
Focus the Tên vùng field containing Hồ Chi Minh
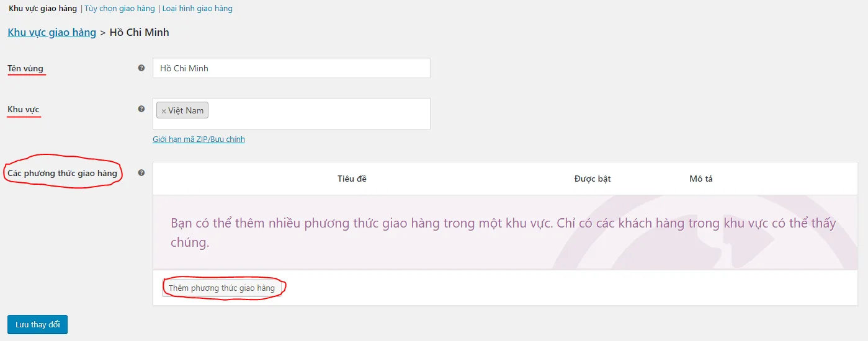pos(292,68)
